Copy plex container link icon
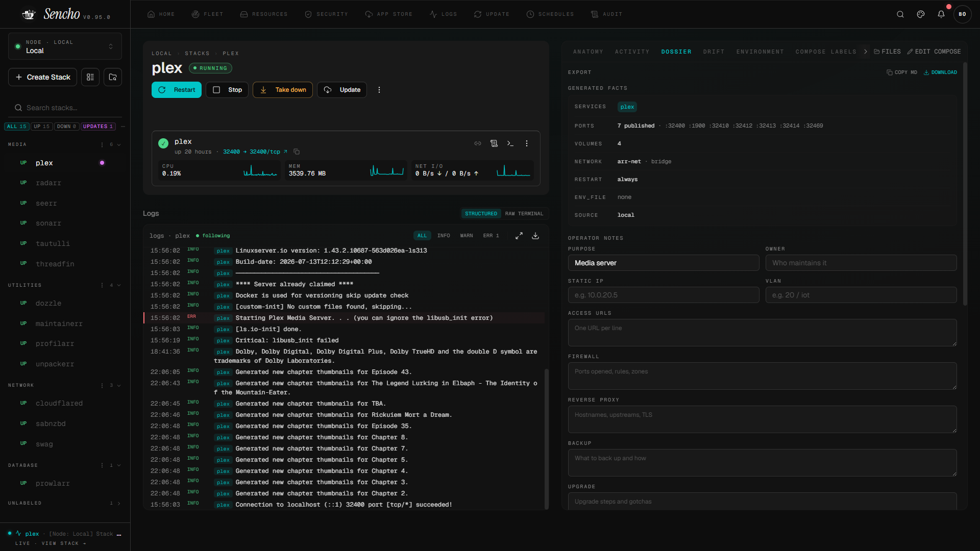Screen dimensions: 980x551 point(478,143)
